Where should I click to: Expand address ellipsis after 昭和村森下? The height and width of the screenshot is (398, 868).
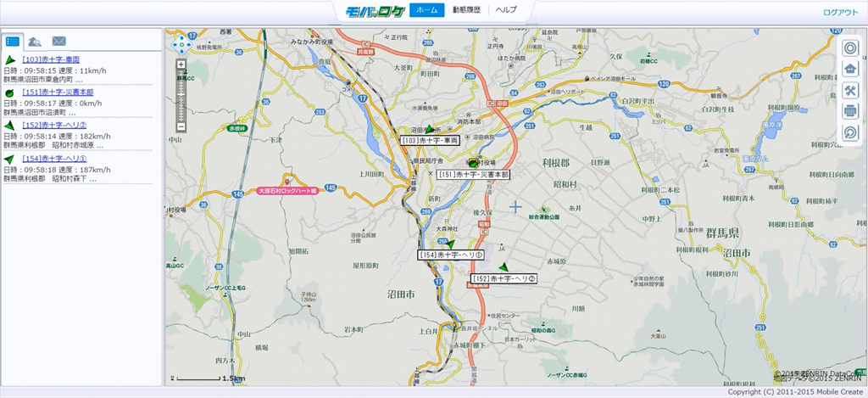coord(93,180)
